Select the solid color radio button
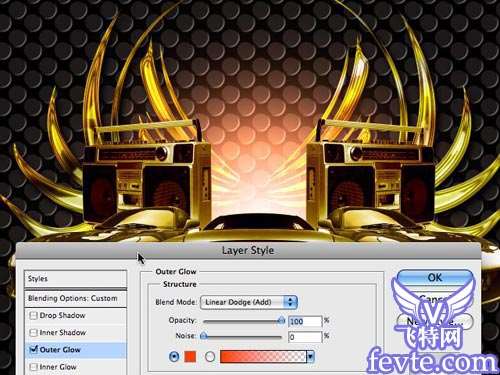 174,357
